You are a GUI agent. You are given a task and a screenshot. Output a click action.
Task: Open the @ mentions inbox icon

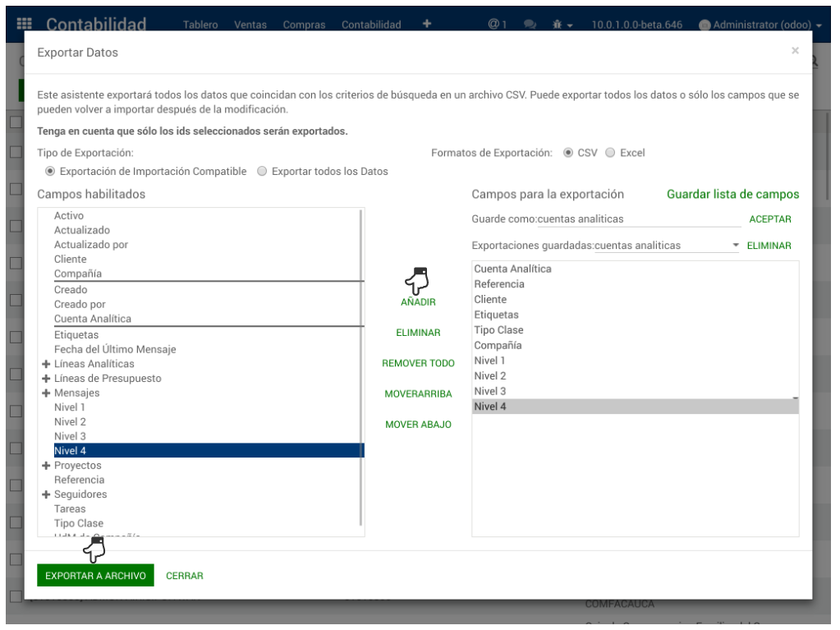pos(497,25)
